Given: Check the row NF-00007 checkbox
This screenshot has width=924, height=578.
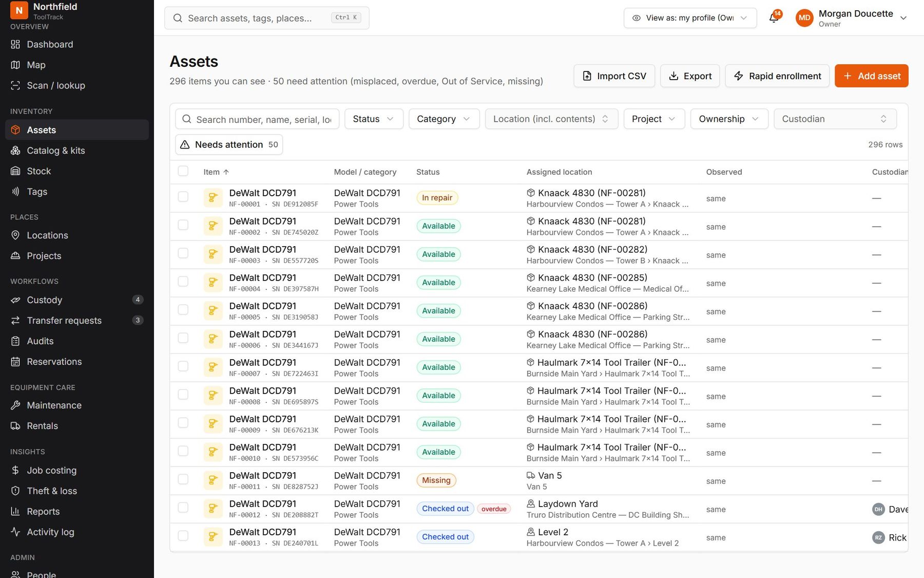Looking at the screenshot, I should pyautogui.click(x=183, y=366).
